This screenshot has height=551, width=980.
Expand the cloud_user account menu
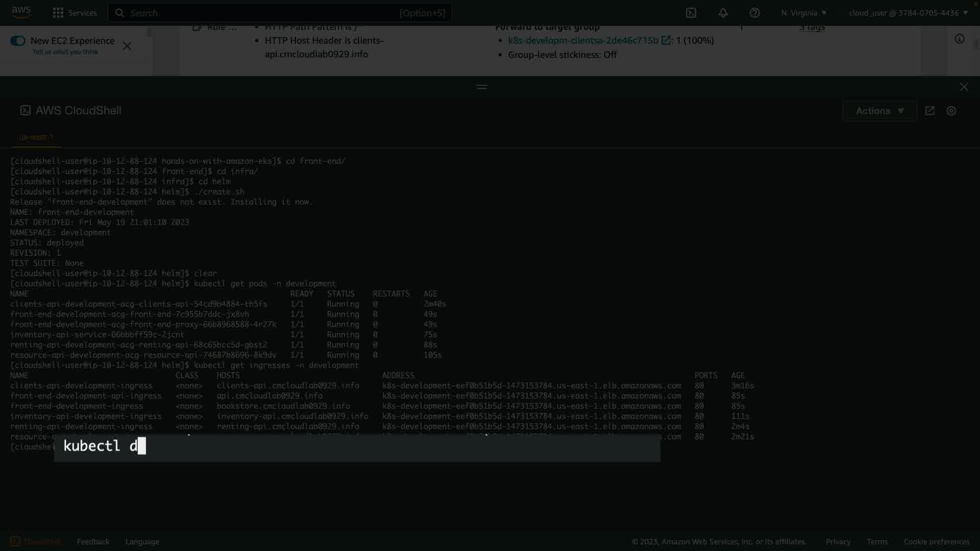908,13
